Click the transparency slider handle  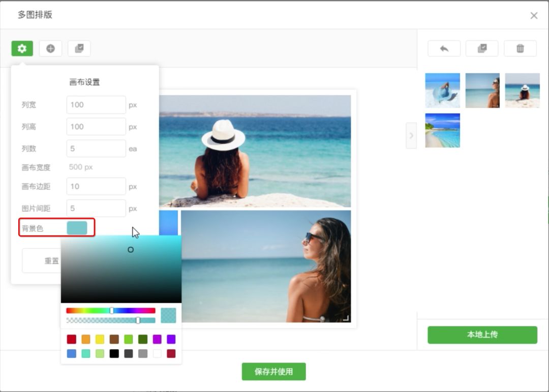click(x=138, y=320)
